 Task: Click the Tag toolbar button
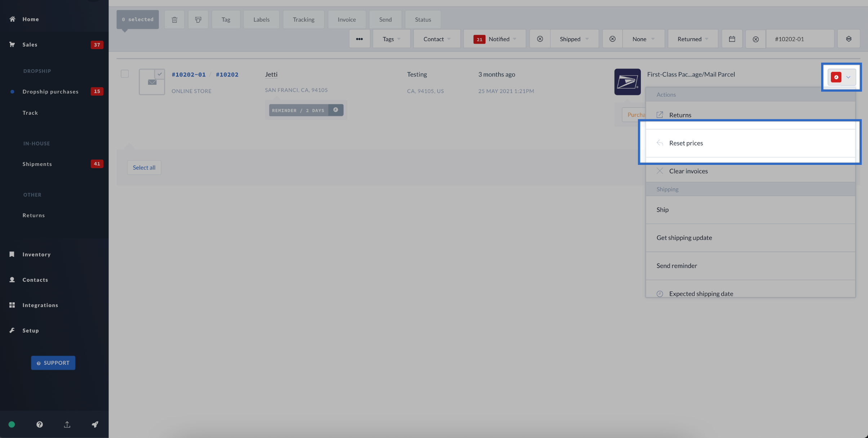(x=226, y=19)
